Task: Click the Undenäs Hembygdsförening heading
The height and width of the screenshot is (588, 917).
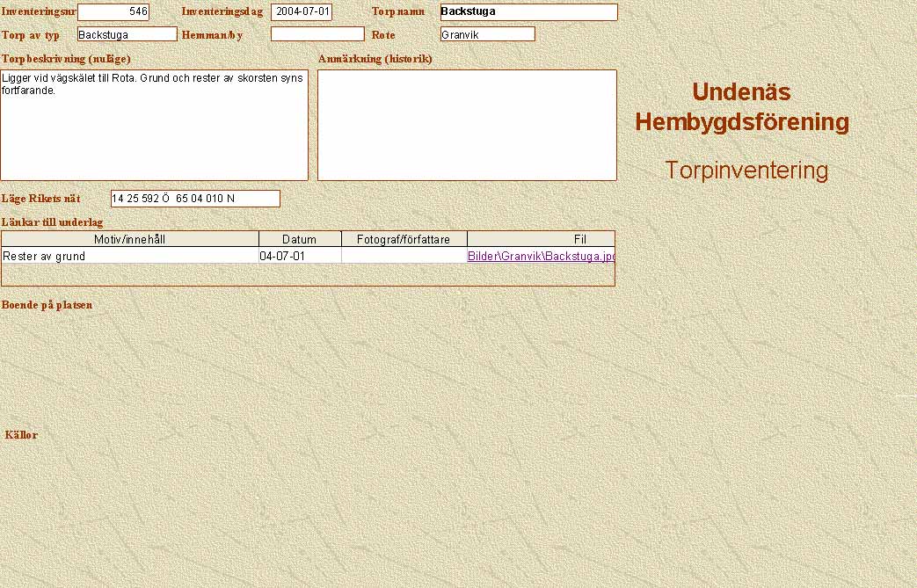Action: click(742, 106)
